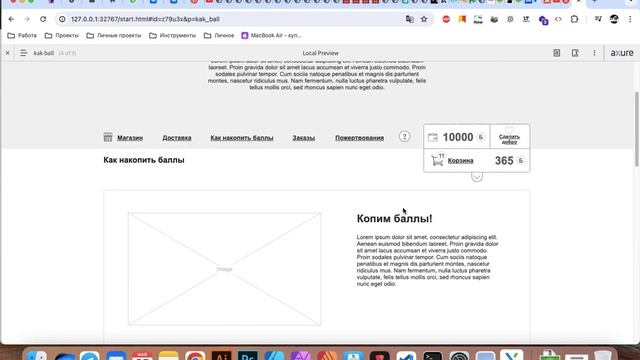
Task: Open Telegram from the dock
Action: point(89,356)
